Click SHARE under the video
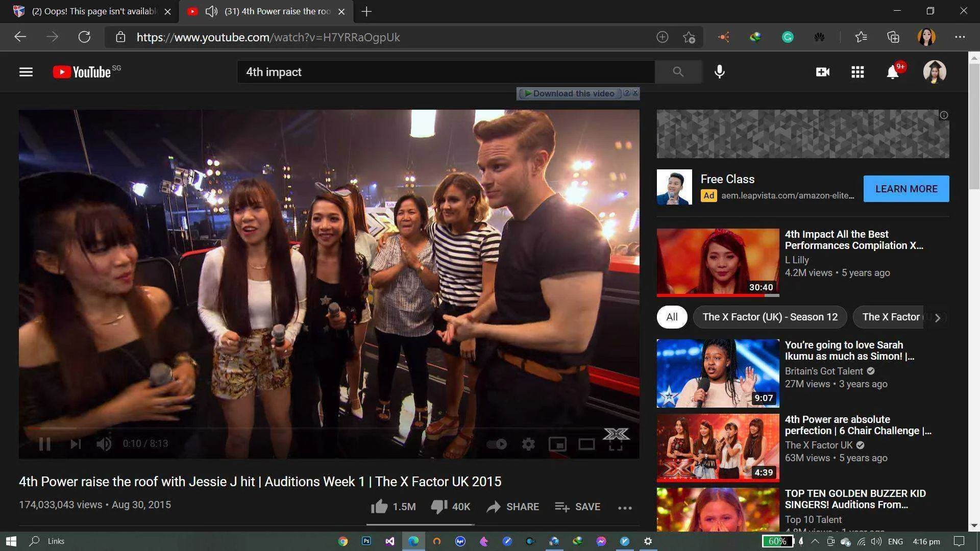 (x=512, y=507)
